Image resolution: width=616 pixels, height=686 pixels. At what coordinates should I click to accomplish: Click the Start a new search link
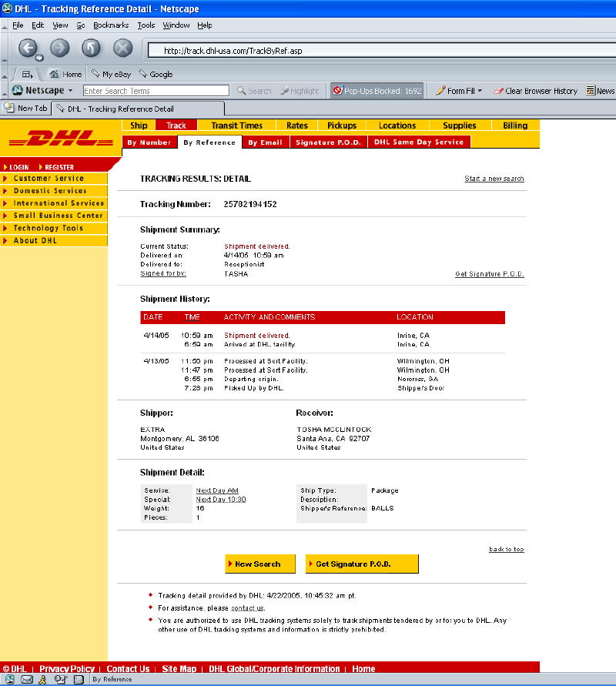pos(494,179)
